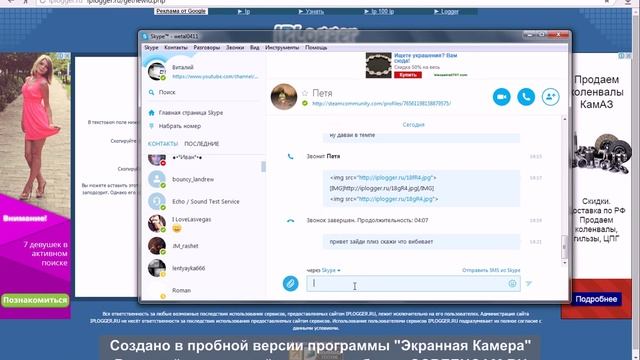Open the emoticon picker in message box
Viewport: 640px width, 360px height.
point(512,283)
